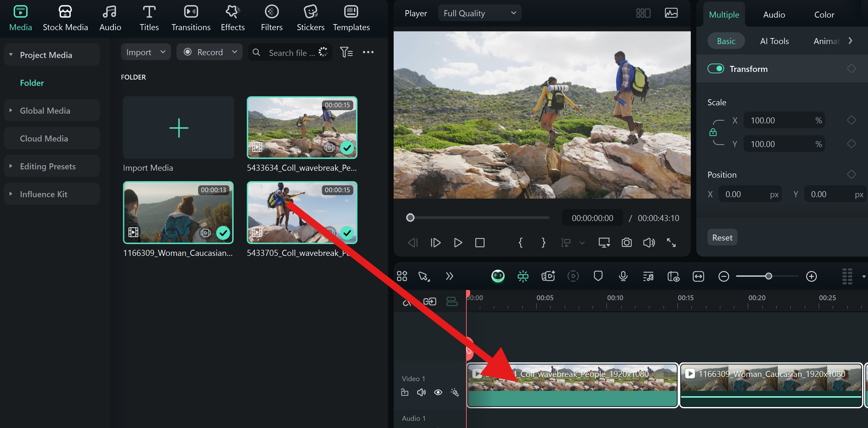Expand the Influence Kit section
Image resolution: width=868 pixels, height=428 pixels.
pos(11,194)
